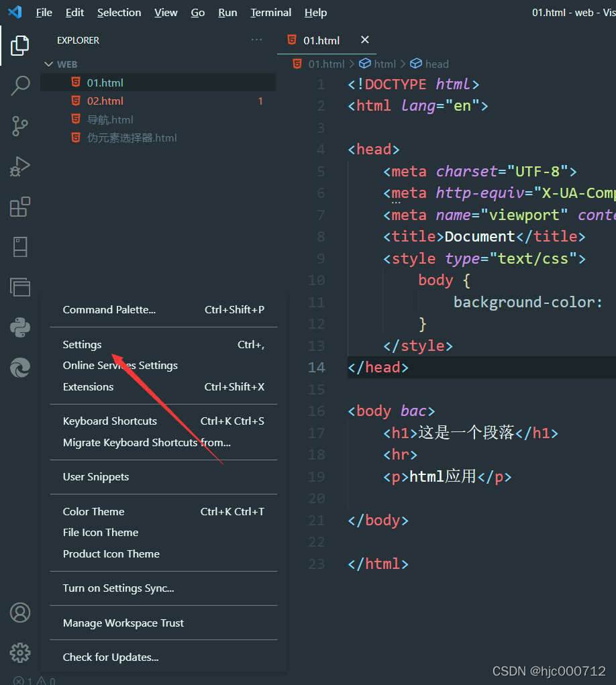This screenshot has height=685, width=616.
Task: Click the stacked windows icon in activity bar
Action: click(20, 287)
